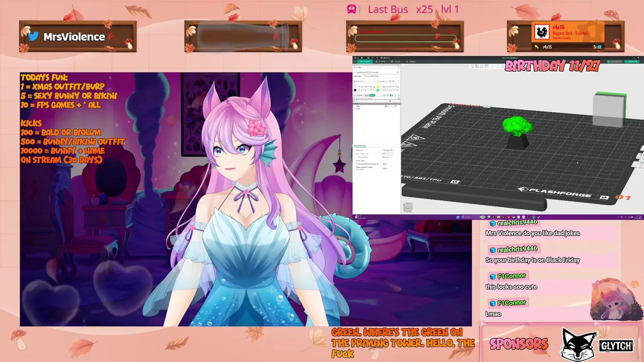Select the translucent priming tower block
The width and height of the screenshot is (644, 362).
(609, 110)
